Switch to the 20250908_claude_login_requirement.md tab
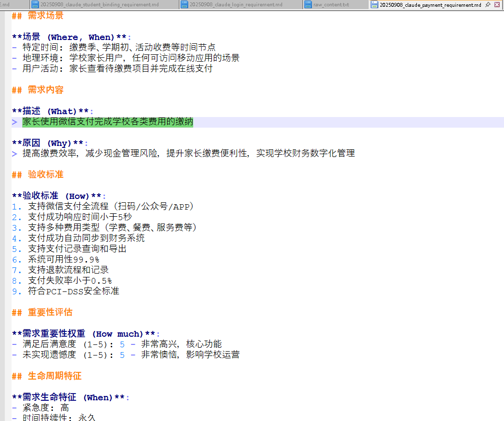This screenshot has height=421, width=504. [x=236, y=5]
